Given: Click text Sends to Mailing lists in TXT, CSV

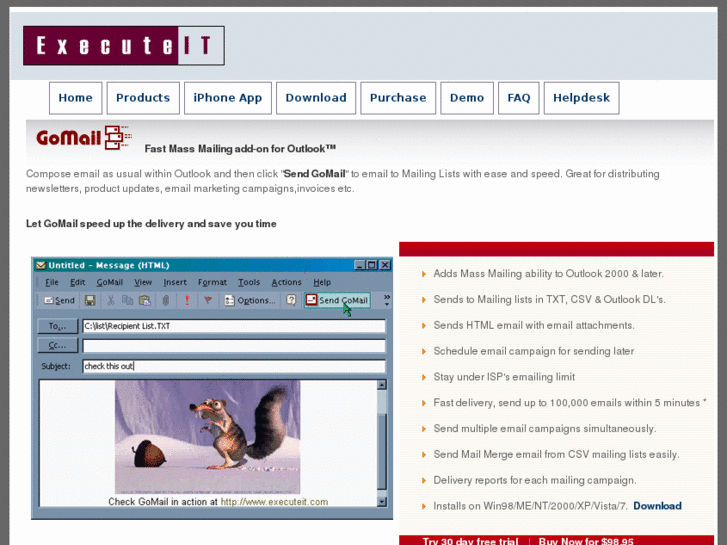Looking at the screenshot, I should tap(549, 300).
